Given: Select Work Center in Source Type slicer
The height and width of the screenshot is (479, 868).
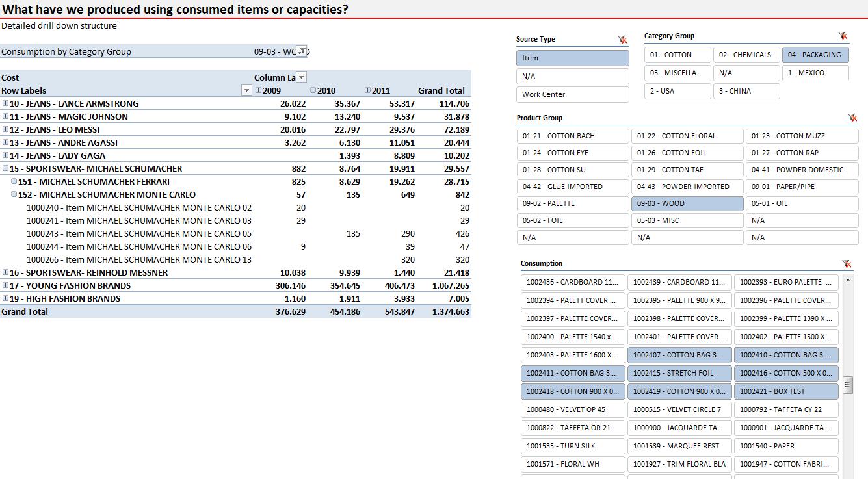Looking at the screenshot, I should click(x=573, y=94).
